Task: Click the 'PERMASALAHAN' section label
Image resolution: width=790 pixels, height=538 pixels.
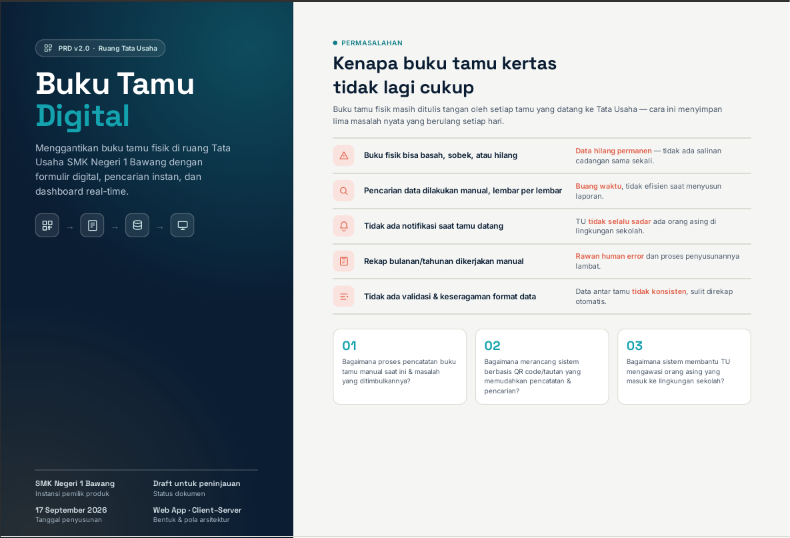Action: [x=372, y=43]
